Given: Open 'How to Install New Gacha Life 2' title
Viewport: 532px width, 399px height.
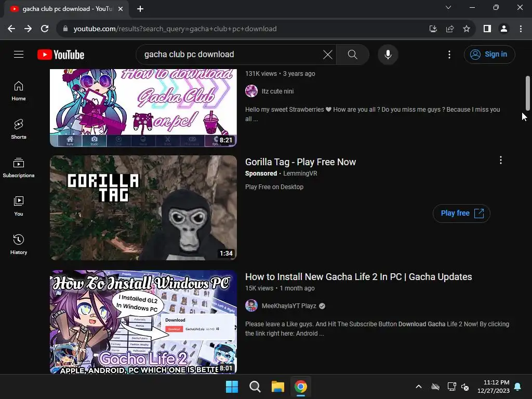Looking at the screenshot, I should click(358, 277).
